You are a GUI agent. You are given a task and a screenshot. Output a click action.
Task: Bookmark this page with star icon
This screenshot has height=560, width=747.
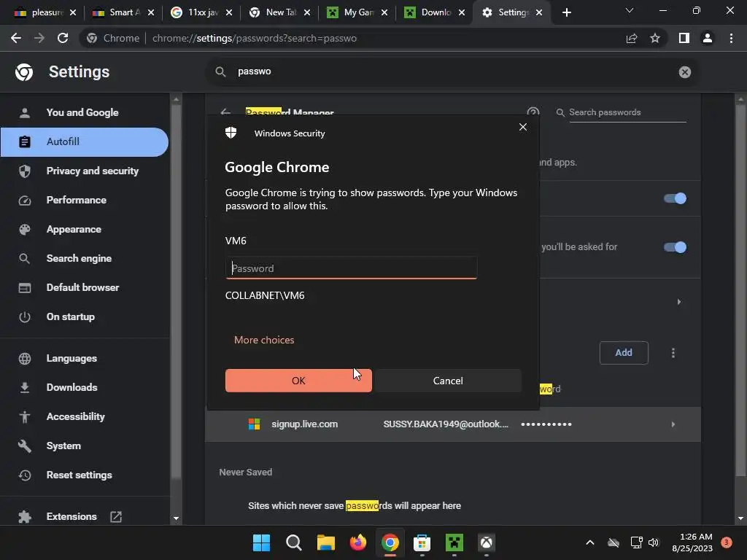[x=655, y=38]
